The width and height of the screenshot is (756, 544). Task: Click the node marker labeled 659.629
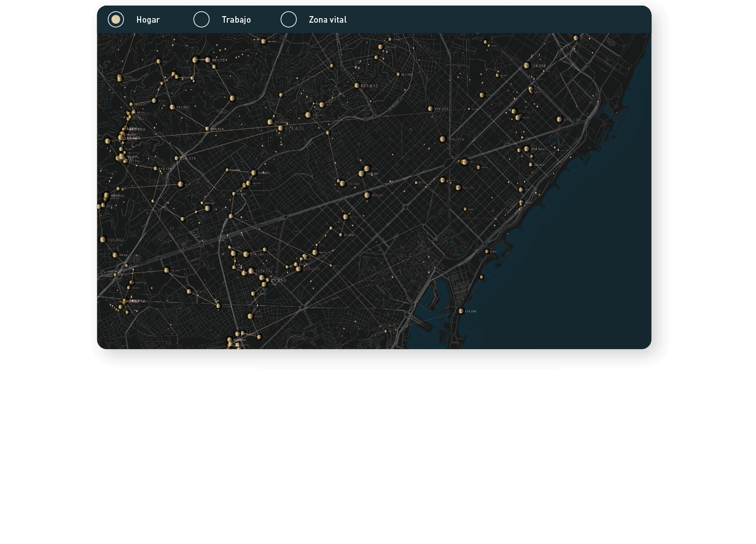[x=207, y=129]
